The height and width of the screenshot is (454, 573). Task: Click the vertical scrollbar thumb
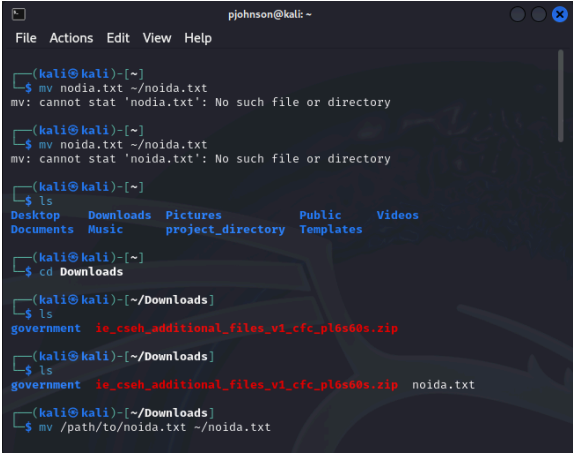point(561,96)
